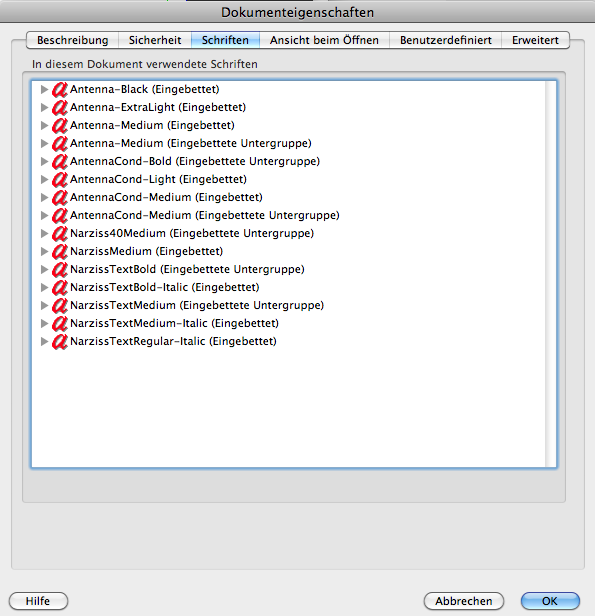Click font icon of NarzissTextMedium (Eingebettete Untergruppe)
Screen dimensions: 595x616
click(60, 306)
